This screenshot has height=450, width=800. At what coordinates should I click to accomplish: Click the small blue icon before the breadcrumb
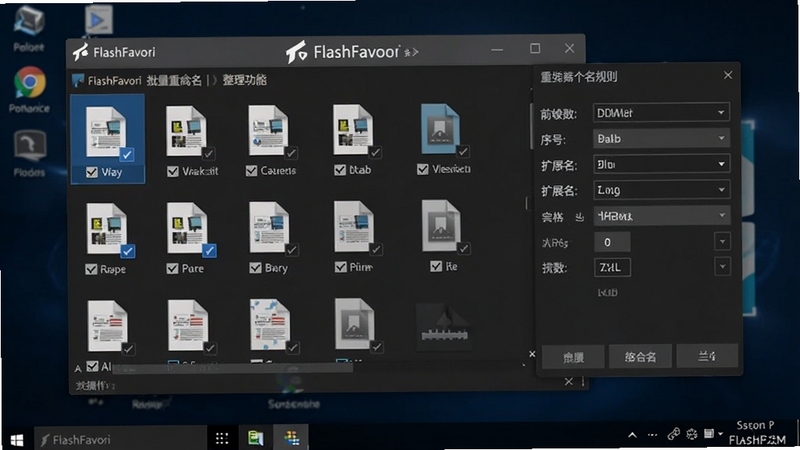coord(78,81)
